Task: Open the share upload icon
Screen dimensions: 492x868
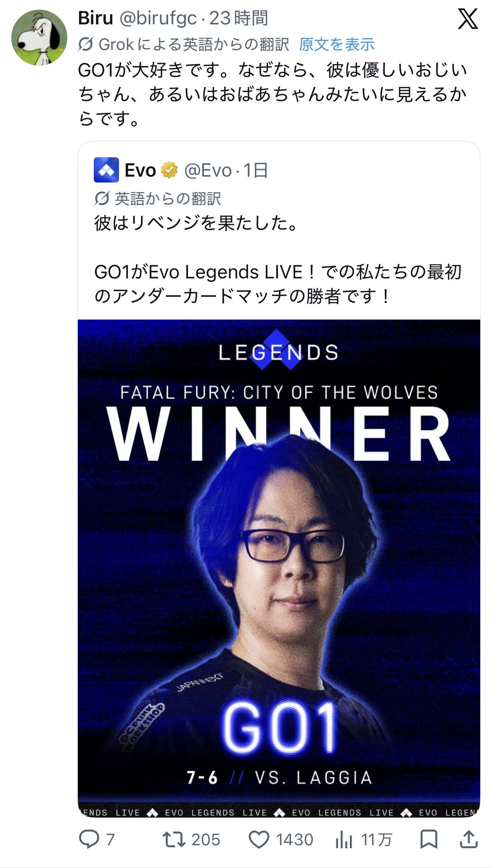Action: (x=468, y=839)
